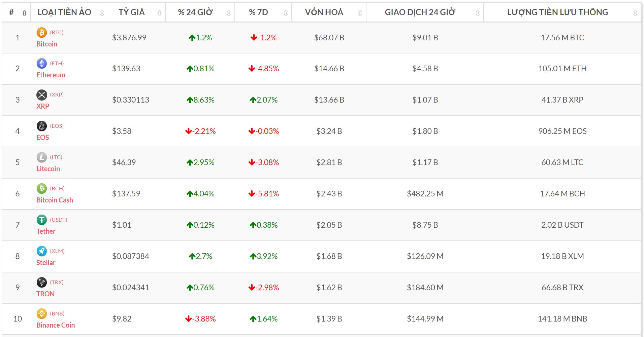Click the % 24 GIỜ header text
Image resolution: width=644 pixels, height=337 pixels.
click(x=195, y=12)
